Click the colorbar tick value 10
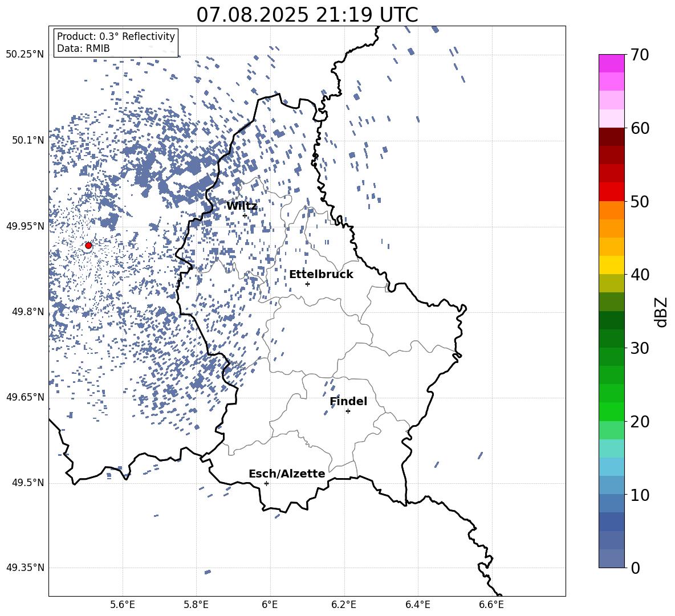 640,495
